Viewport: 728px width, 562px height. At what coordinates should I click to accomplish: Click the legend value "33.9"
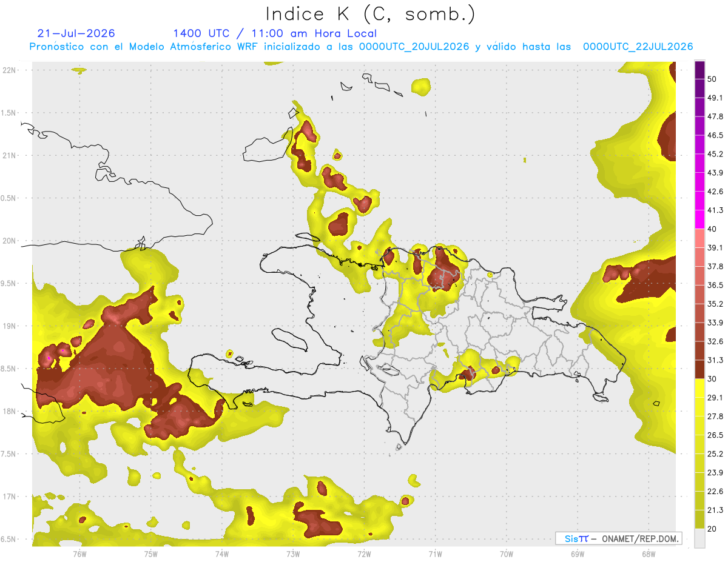[x=715, y=323]
